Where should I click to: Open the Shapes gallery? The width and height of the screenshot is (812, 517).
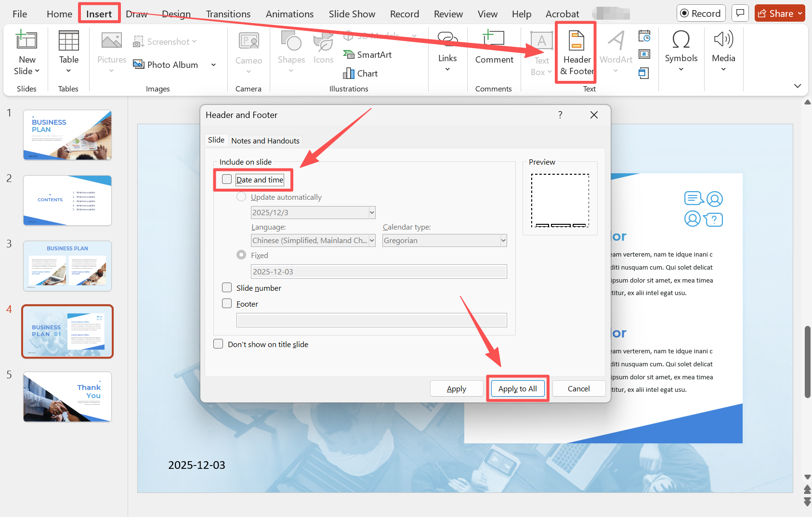tap(291, 52)
